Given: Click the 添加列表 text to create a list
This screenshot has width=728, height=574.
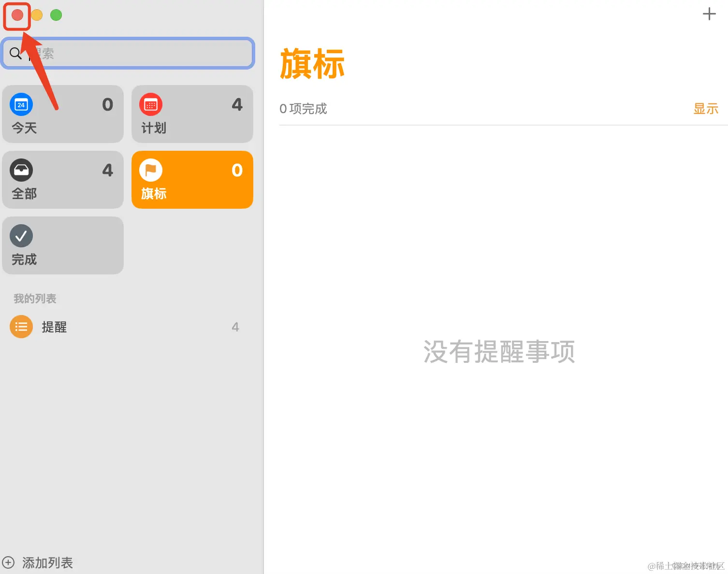Looking at the screenshot, I should [47, 562].
